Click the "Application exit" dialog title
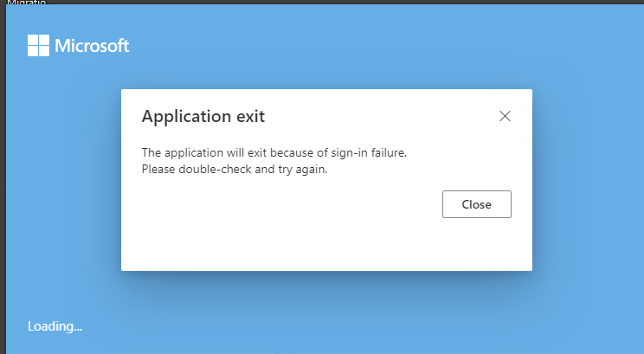The height and width of the screenshot is (354, 644). pos(203,116)
